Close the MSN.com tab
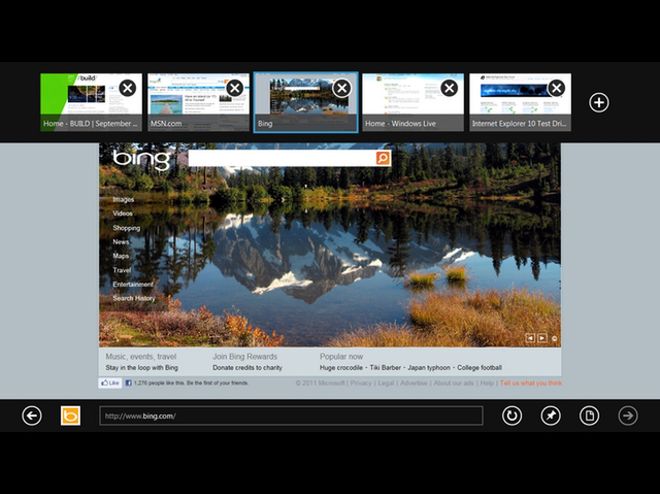660x494 pixels. point(235,88)
